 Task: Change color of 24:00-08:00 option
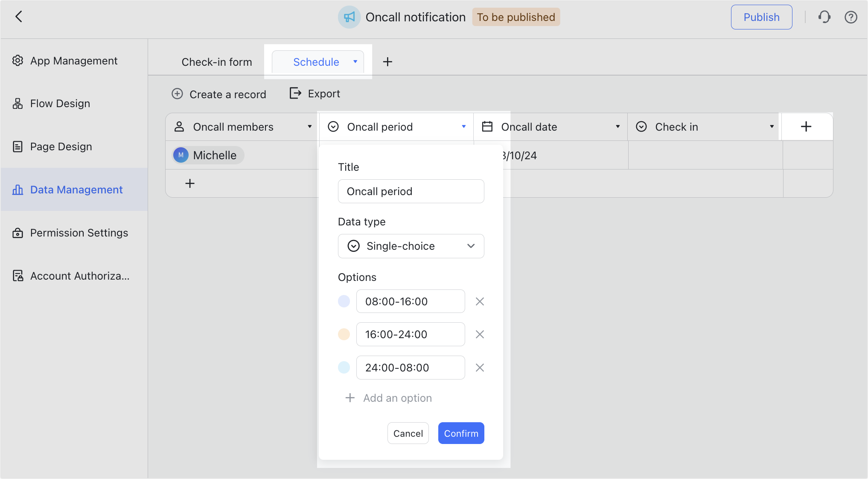(344, 368)
